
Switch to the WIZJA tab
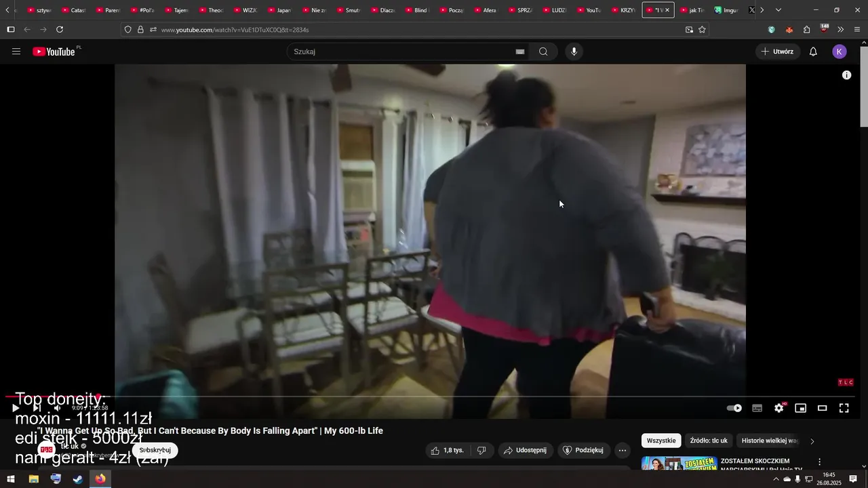point(245,10)
